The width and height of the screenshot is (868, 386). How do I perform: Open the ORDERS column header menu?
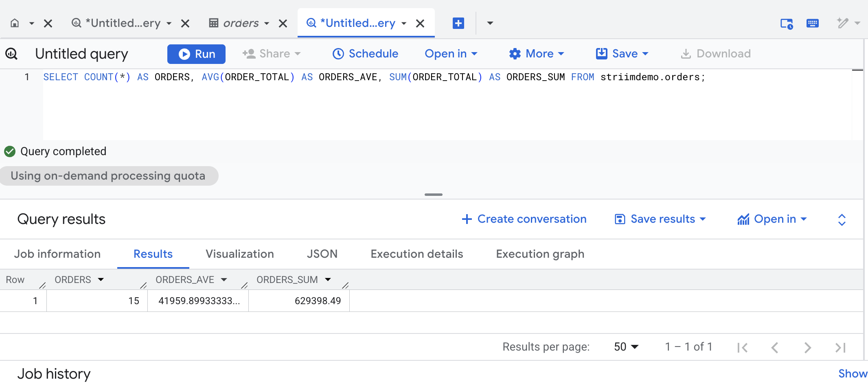tap(101, 279)
